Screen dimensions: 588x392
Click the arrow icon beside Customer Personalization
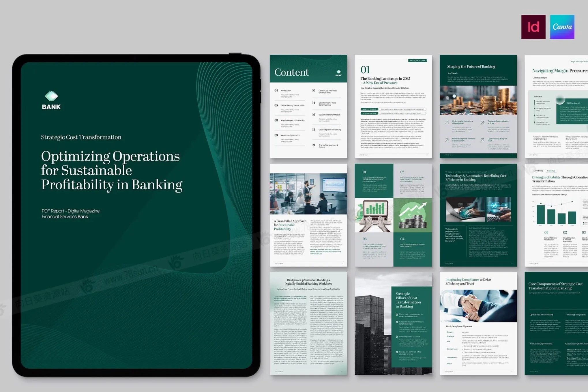pyautogui.click(x=482, y=123)
